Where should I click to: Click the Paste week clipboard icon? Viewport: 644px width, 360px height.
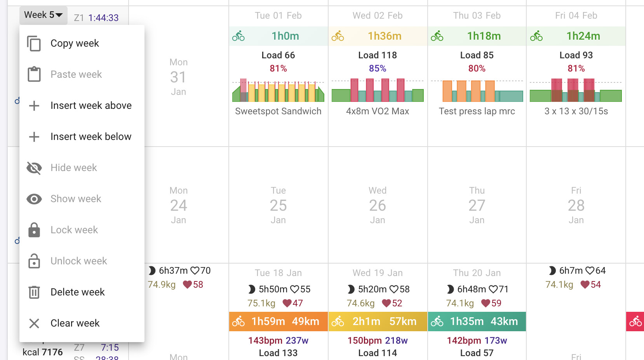click(x=34, y=74)
